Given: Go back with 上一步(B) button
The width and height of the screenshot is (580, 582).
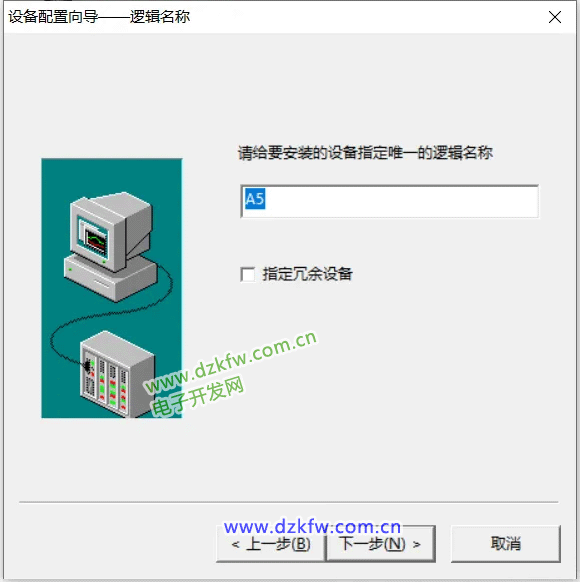Looking at the screenshot, I should coord(271,544).
